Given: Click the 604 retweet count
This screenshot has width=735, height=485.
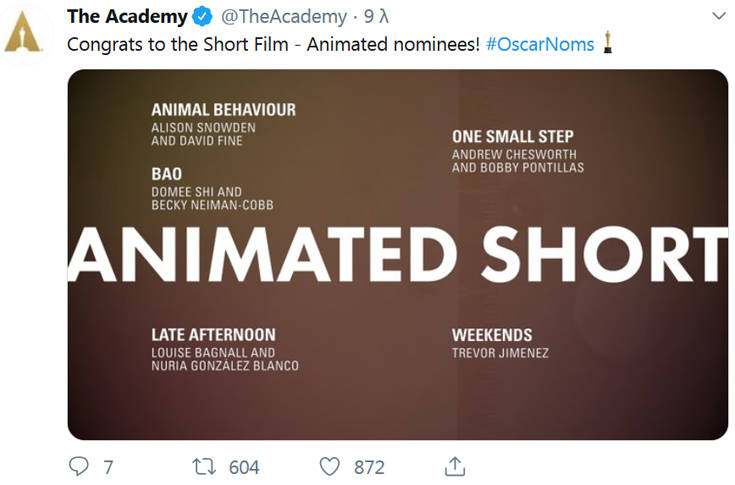Looking at the screenshot, I should click(244, 467).
